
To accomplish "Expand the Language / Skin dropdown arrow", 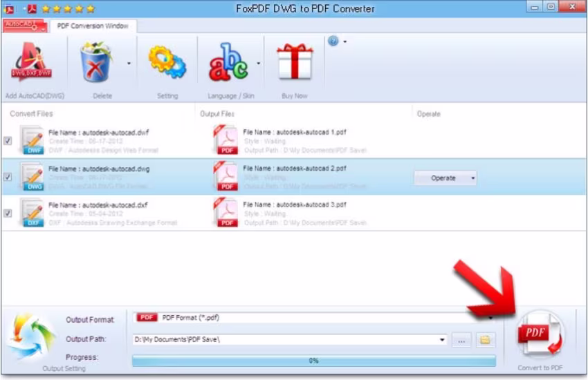I will pos(259,64).
